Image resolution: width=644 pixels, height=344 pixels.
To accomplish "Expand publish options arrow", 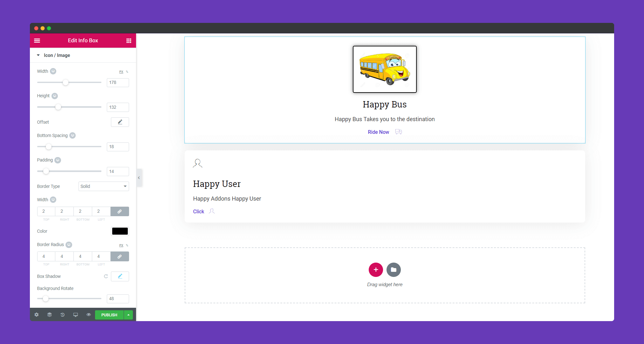I will point(128,315).
